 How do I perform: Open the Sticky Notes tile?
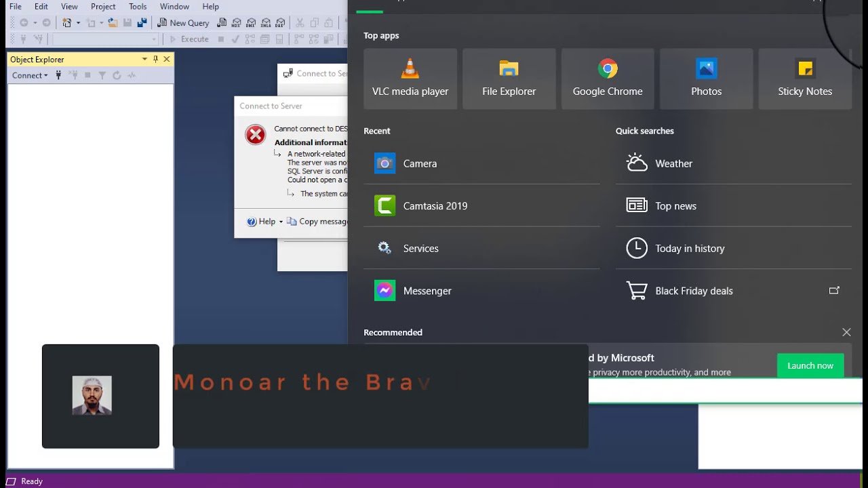click(805, 79)
